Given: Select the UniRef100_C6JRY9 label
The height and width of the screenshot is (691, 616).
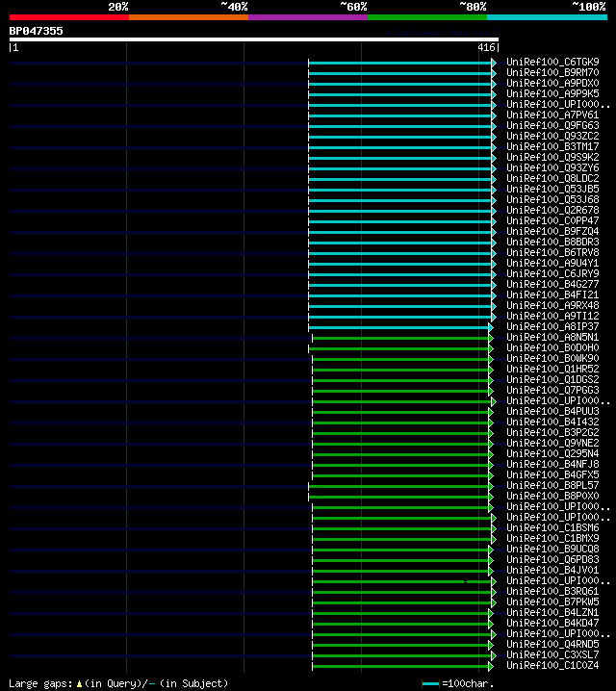Looking at the screenshot, I should coord(552,273).
